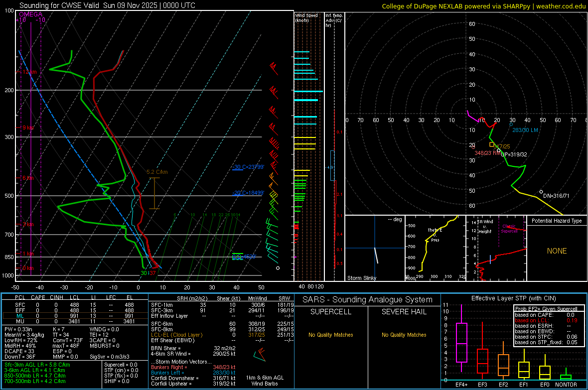Click the ConvT = 73F value
Viewport: 588px width, 390px height.
tap(68, 340)
